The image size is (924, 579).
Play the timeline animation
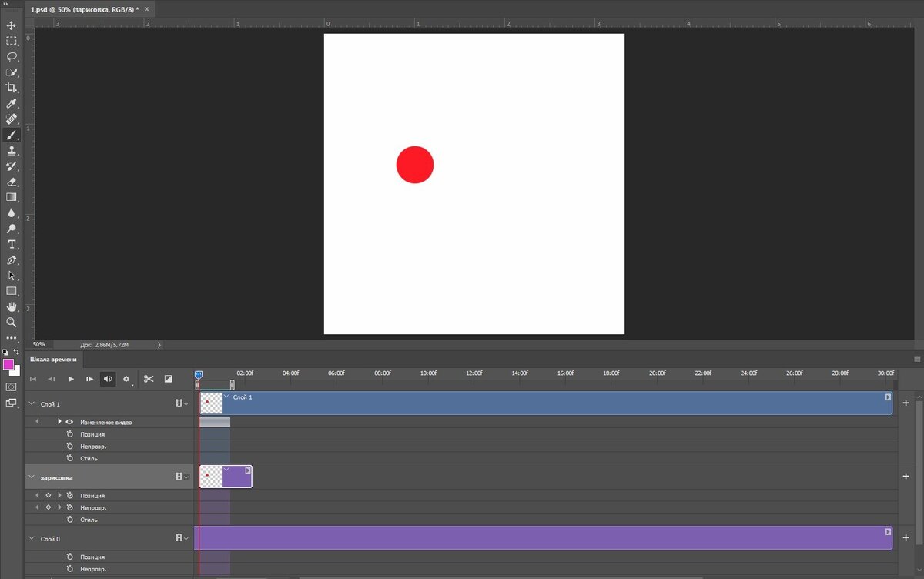click(x=71, y=379)
